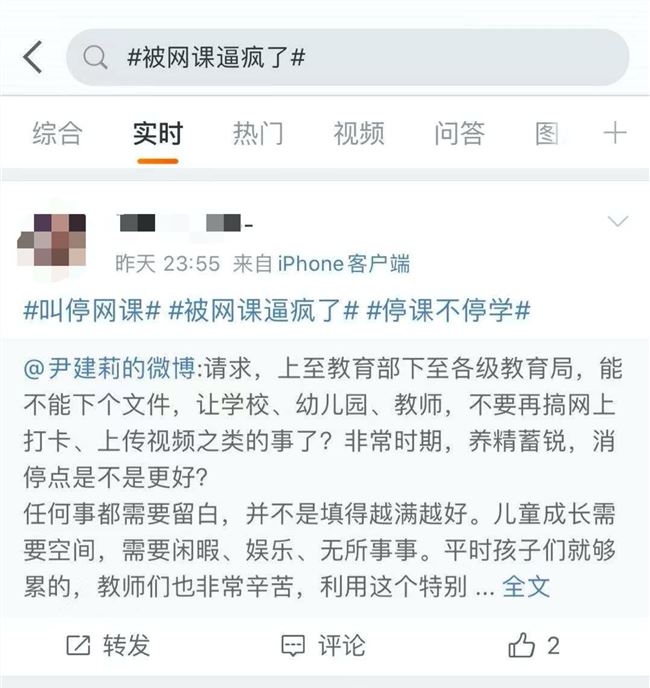This screenshot has height=688, width=650.
Task: Tap the iPhone客户端 source link
Action: pyautogui.click(x=344, y=264)
